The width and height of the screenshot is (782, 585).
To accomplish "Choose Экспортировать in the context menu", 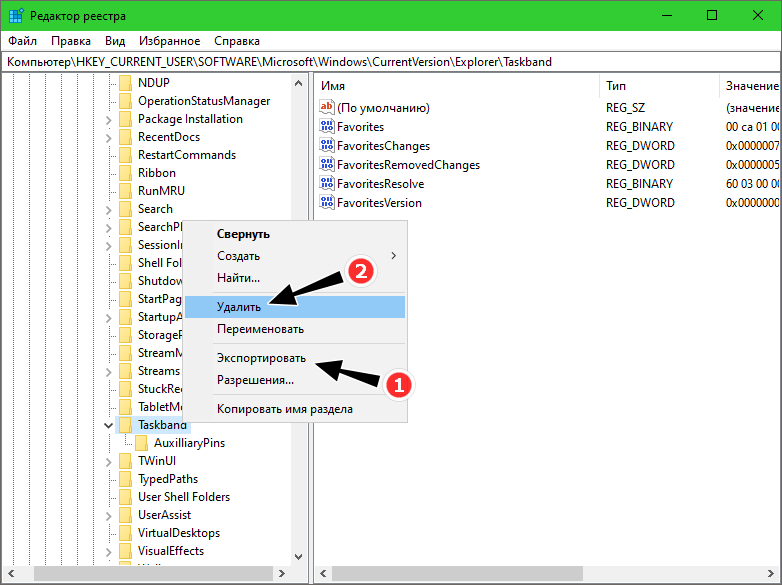I will pyautogui.click(x=261, y=358).
